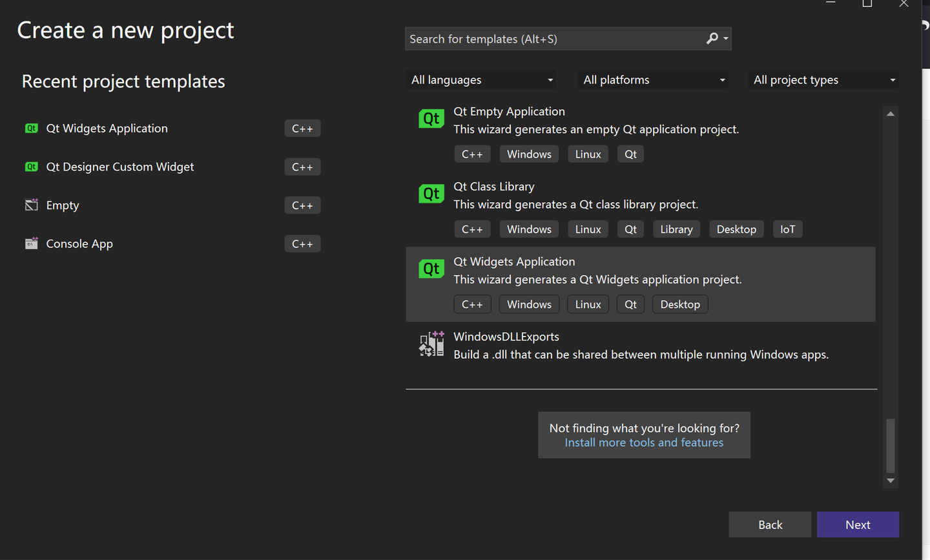Image resolution: width=930 pixels, height=560 pixels.
Task: Click the recent Console App icon
Action: click(31, 244)
